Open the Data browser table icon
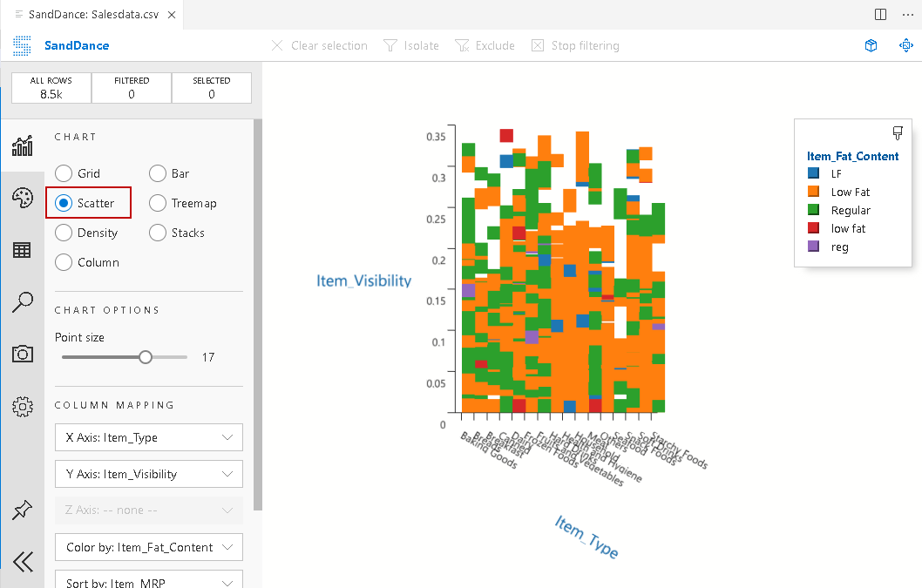The height and width of the screenshot is (588, 922). tap(23, 250)
